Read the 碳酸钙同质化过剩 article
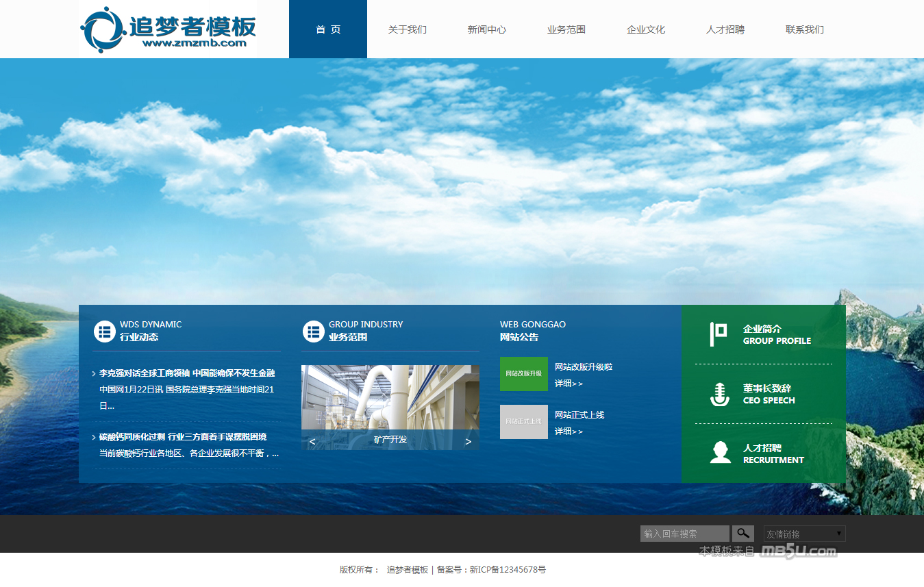The height and width of the screenshot is (587, 924). click(x=183, y=437)
